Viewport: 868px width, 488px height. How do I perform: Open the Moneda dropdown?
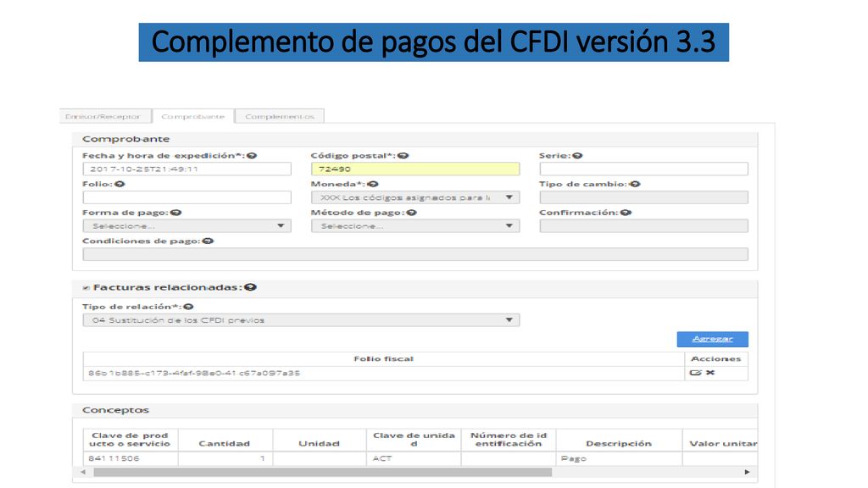415,197
